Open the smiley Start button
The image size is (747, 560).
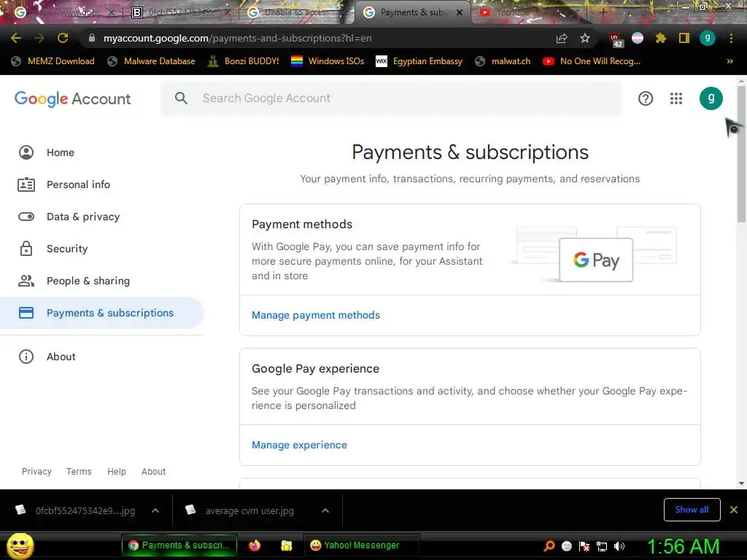tap(20, 545)
